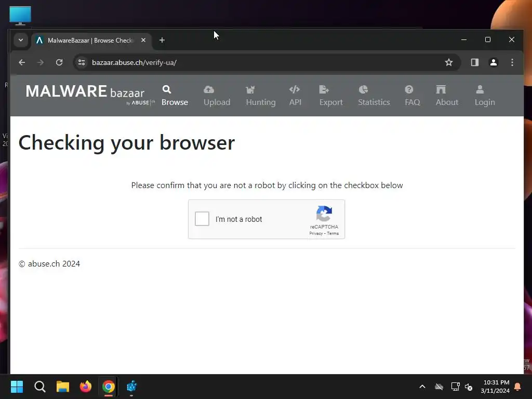Reload the page with refresh icon
This screenshot has height=399, width=532.
coord(59,62)
